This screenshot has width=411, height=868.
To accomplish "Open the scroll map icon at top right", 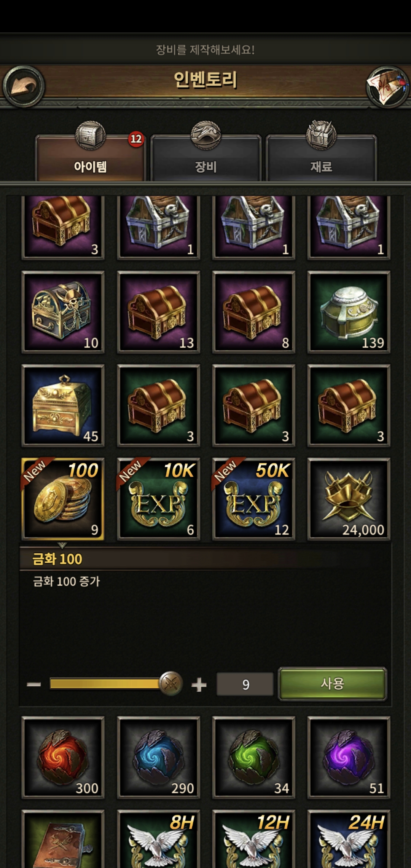I will (x=387, y=86).
